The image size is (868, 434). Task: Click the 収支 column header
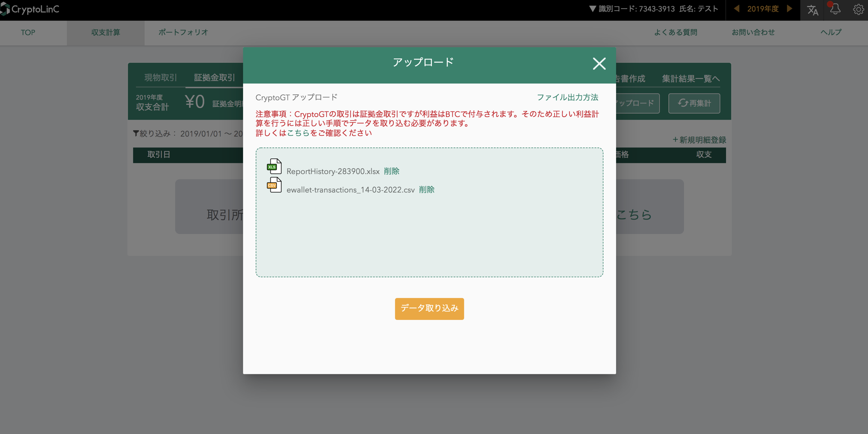(703, 155)
